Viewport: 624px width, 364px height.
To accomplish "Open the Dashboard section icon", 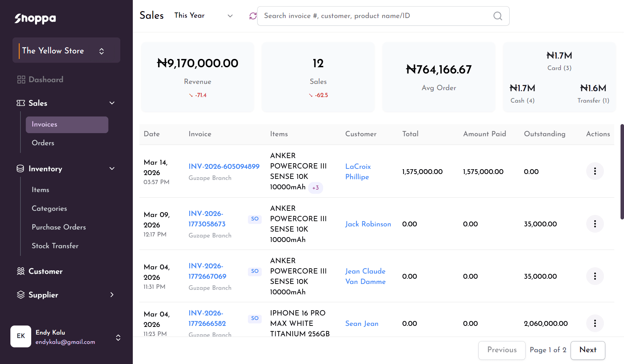I will pos(21,79).
